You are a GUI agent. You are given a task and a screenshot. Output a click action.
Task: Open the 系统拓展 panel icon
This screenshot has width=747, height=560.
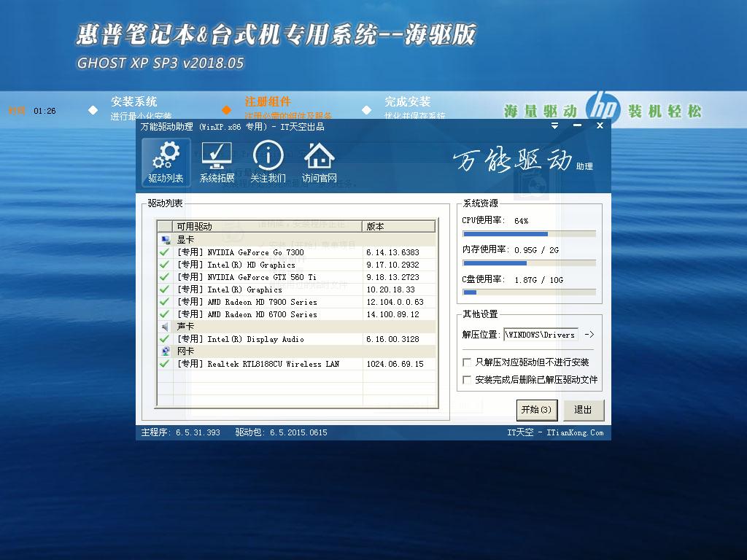pyautogui.click(x=217, y=155)
